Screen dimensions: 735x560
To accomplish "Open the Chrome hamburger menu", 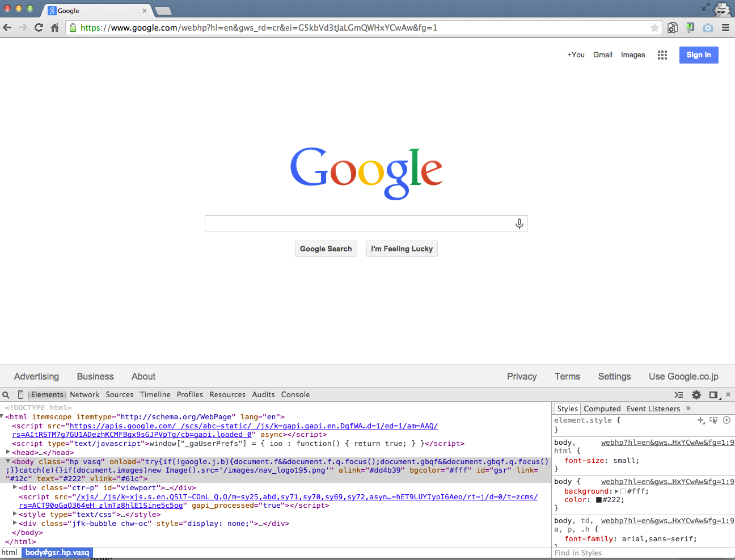I will coord(725,27).
